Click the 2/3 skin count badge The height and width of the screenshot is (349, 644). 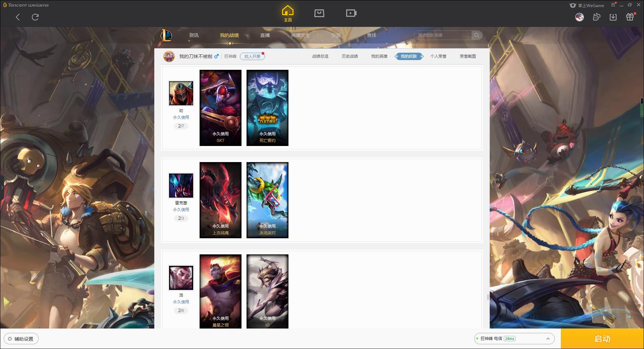coord(181,218)
